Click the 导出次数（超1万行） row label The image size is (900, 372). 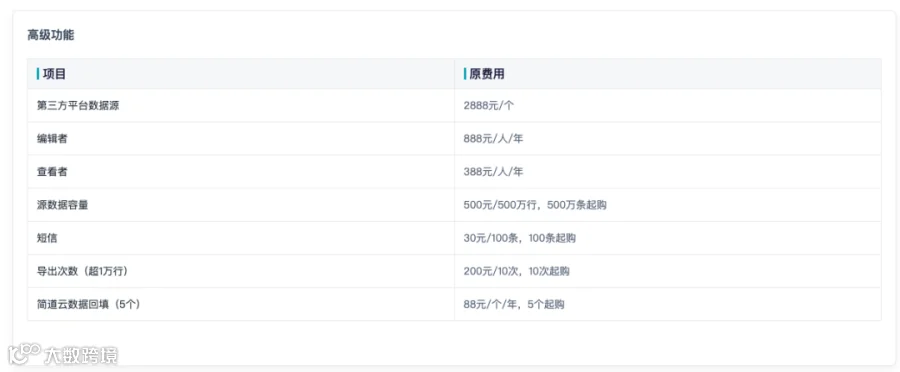[x=82, y=271]
